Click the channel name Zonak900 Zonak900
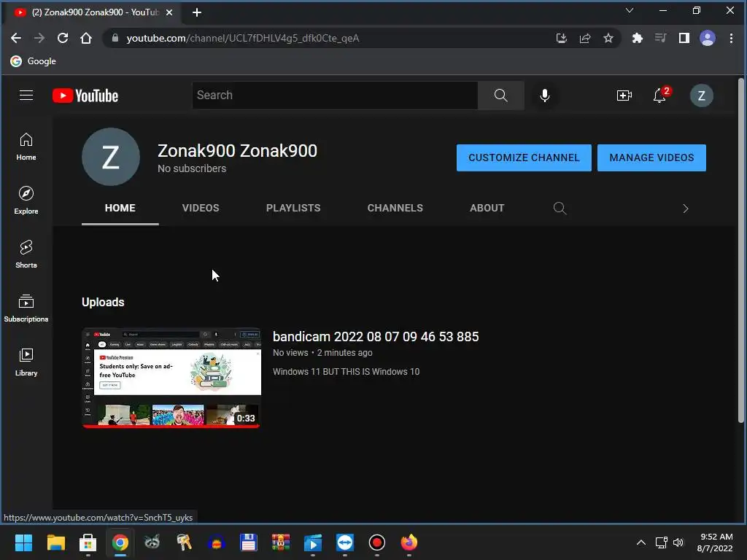Viewport: 747px width, 560px height. pos(237,150)
